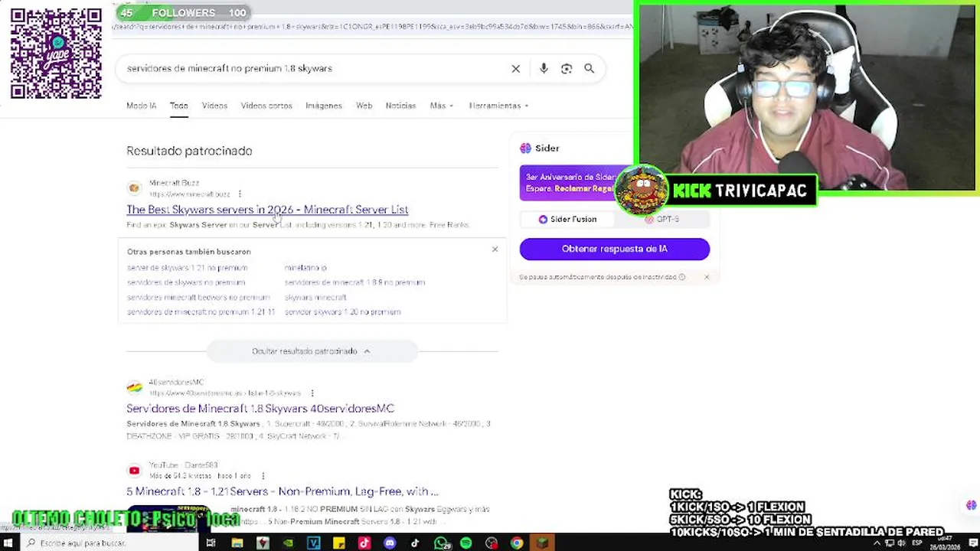Click the Sider anniversary promo banner

tap(570, 183)
